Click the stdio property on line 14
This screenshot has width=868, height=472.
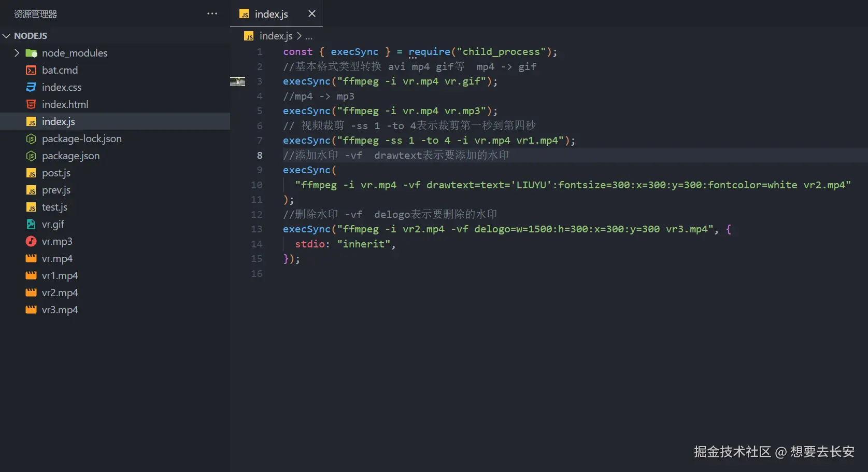310,244
